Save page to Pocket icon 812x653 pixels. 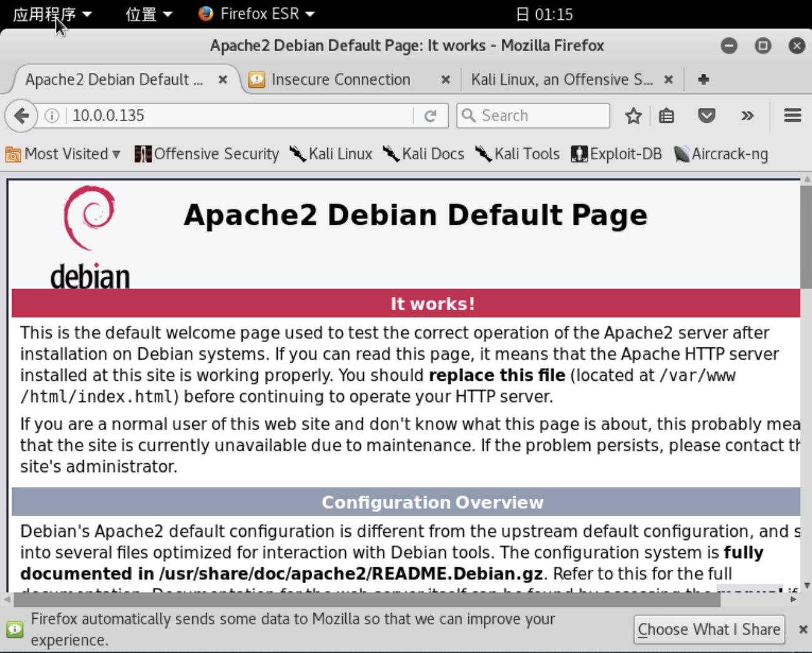pos(707,115)
